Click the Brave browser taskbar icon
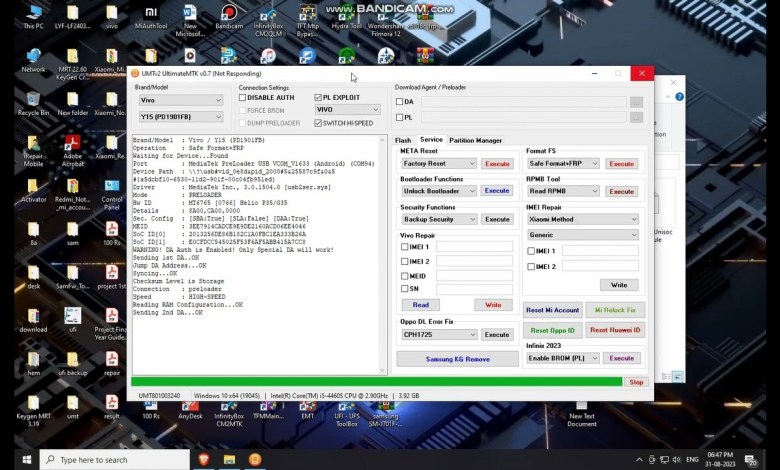Screen dimensions: 780x470 (204, 459)
